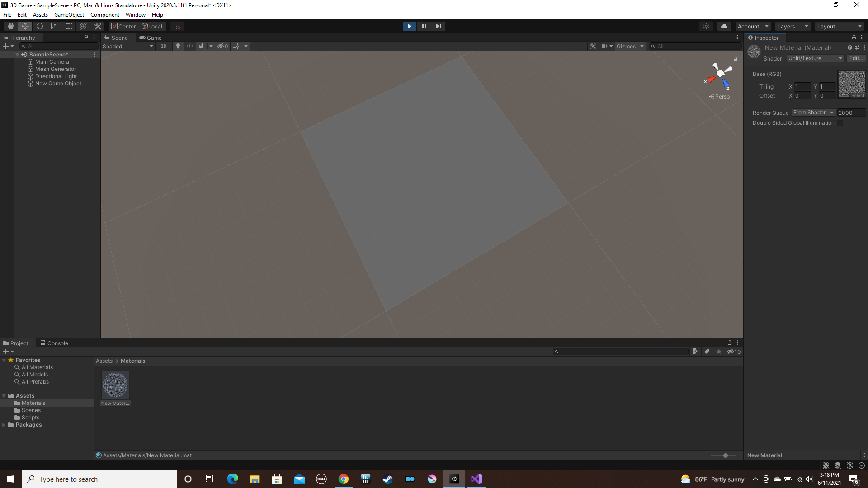The width and height of the screenshot is (868, 488).
Task: Click cache server status icon in status bar
Action: pos(838,465)
